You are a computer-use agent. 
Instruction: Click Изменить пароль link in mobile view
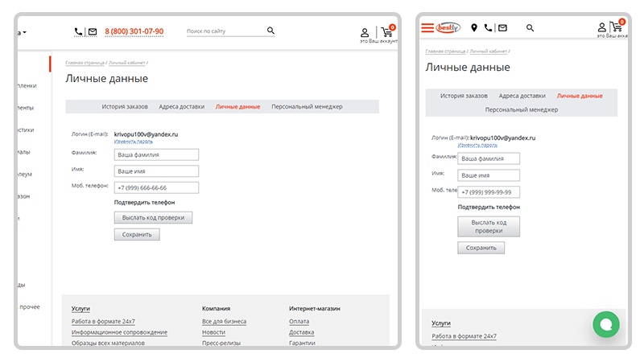point(477,146)
